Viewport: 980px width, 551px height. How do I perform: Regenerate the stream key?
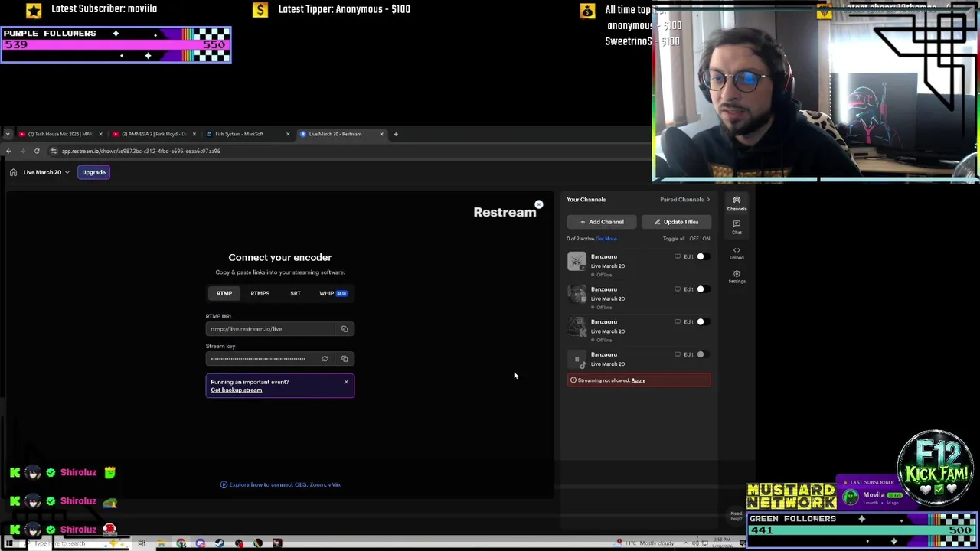pos(325,359)
